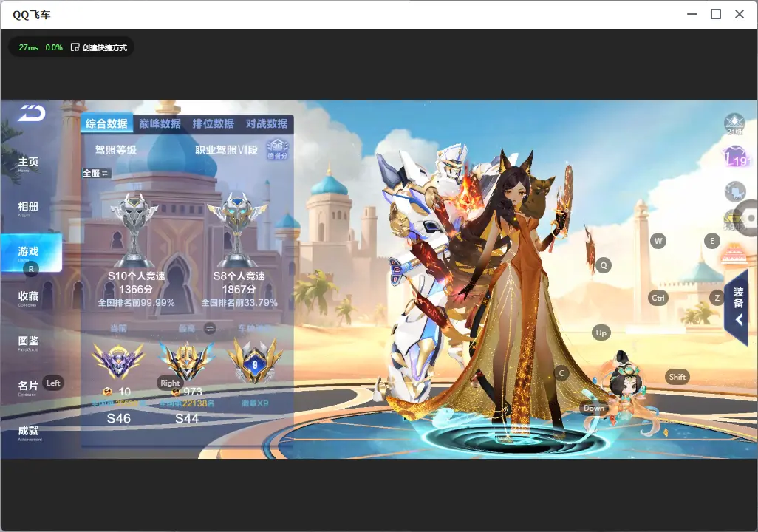Open the 收藏 collection section

[28, 298]
